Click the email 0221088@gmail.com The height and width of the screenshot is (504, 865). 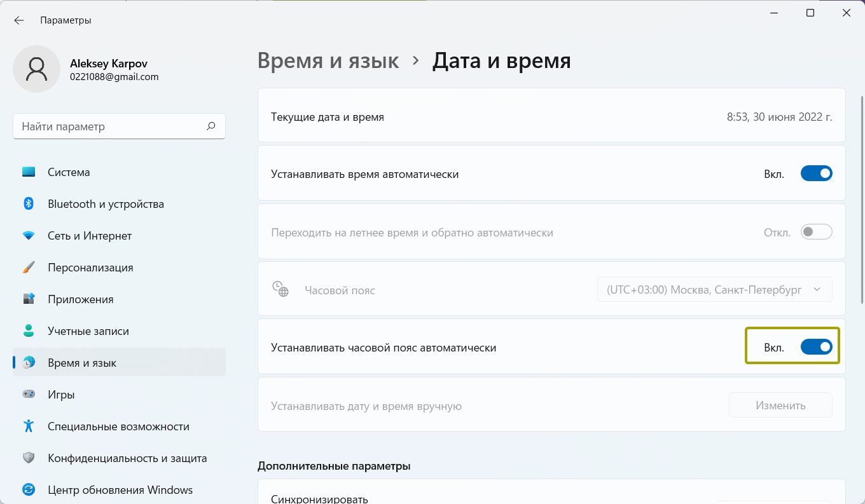click(x=114, y=77)
